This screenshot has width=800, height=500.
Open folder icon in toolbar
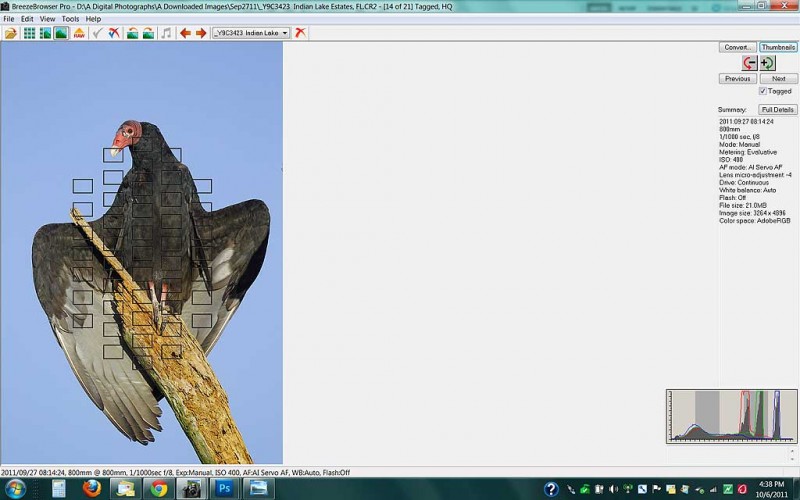tap(11, 33)
